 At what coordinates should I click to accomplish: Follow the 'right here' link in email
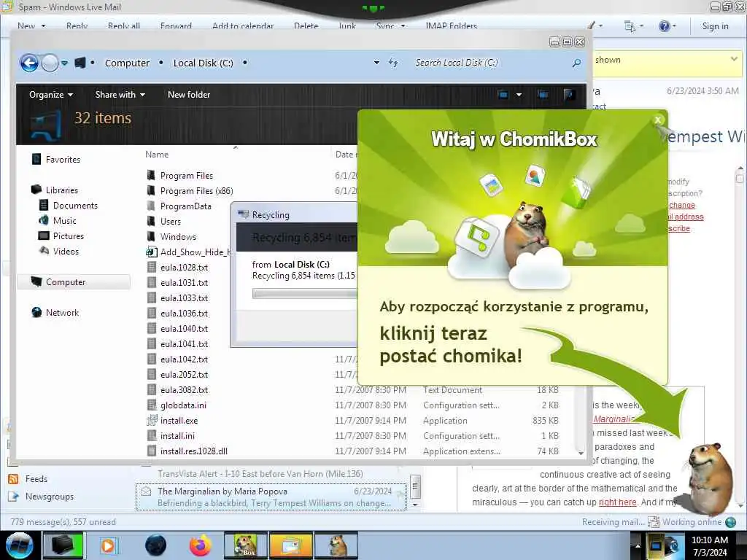(617, 502)
